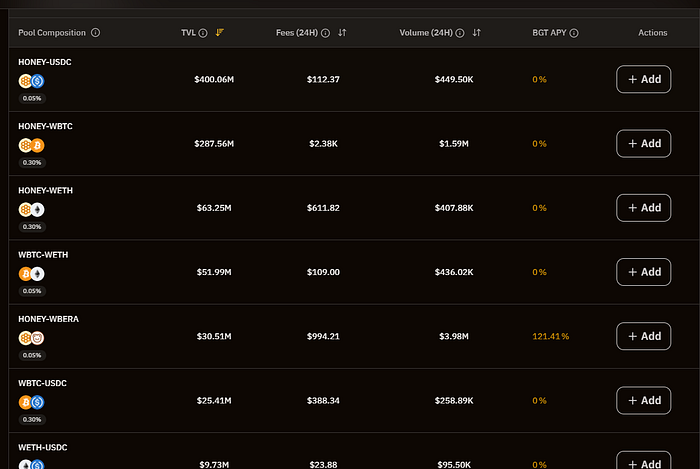The height and width of the screenshot is (469, 700).
Task: Select the $63.25M TVL value
Action: point(214,208)
